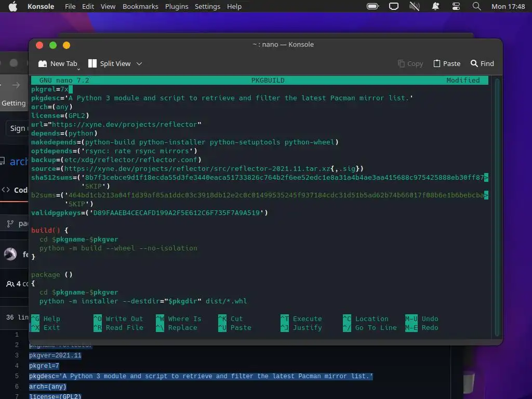Image resolution: width=532 pixels, height=399 pixels.
Task: Click the ^U Paste shortcut in nano
Action: (235, 327)
